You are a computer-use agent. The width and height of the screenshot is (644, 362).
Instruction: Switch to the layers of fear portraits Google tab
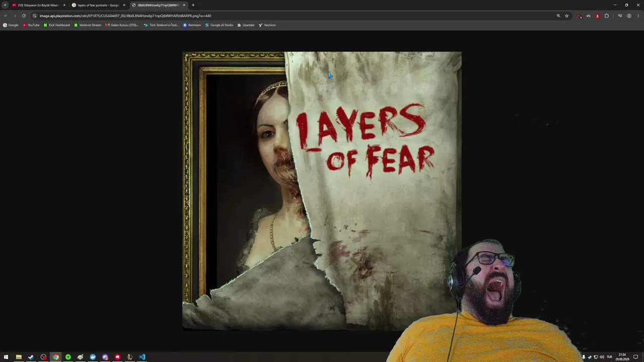click(98, 5)
